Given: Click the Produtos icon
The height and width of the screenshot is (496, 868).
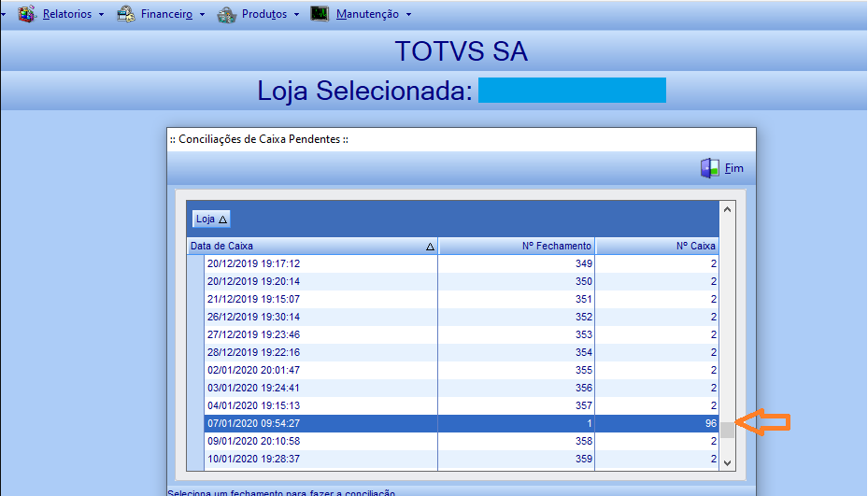Looking at the screenshot, I should click(226, 14).
